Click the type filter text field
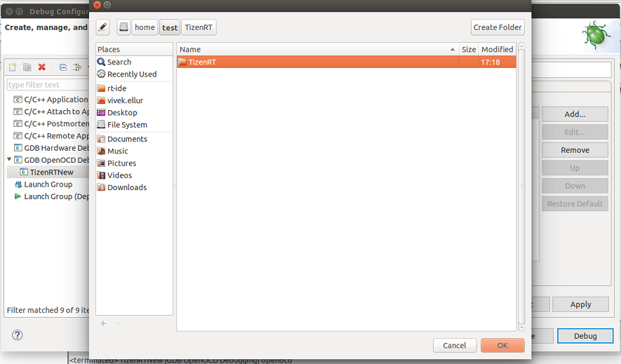621x364 pixels. [48, 85]
